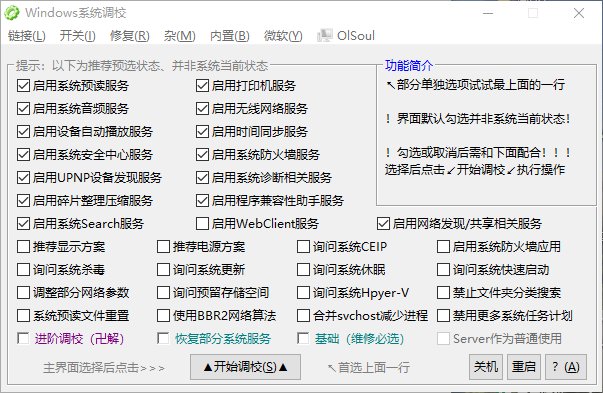Check 推荐电源方案
The height and width of the screenshot is (393, 603).
[x=163, y=246]
